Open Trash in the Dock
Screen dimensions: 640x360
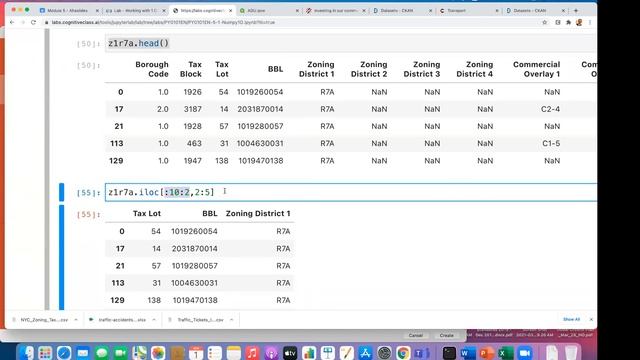[571, 353]
